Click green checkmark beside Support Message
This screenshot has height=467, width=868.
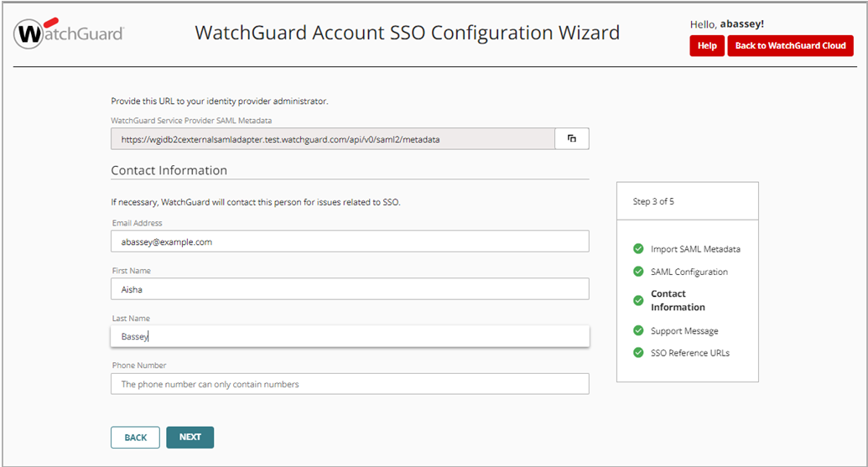[638, 330]
